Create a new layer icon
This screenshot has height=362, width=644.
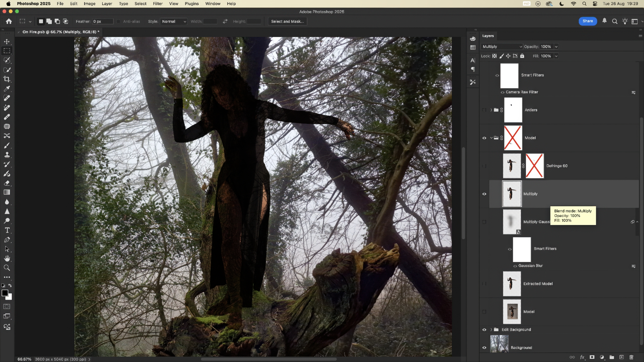(621, 357)
